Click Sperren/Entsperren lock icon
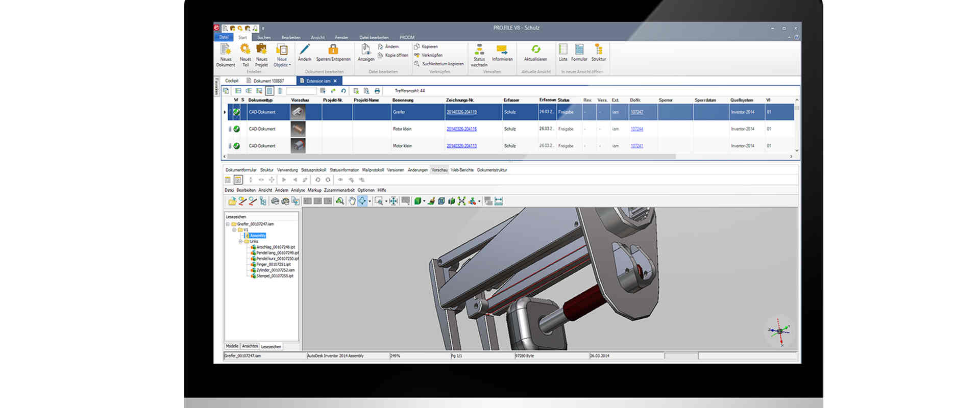This screenshot has height=408, width=980. [333, 49]
